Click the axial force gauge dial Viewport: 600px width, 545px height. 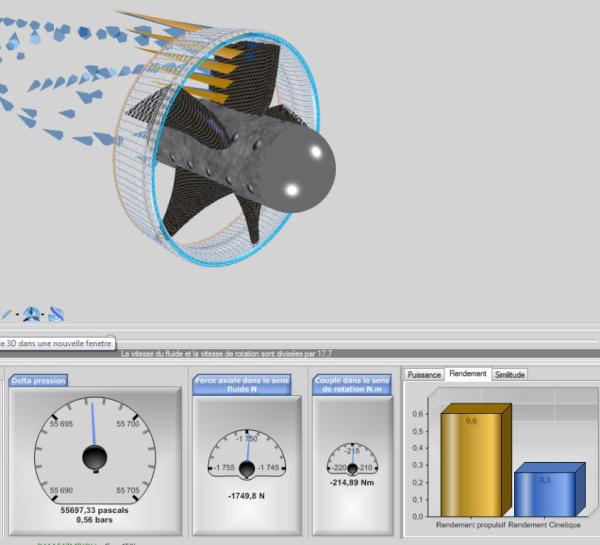tap(247, 455)
